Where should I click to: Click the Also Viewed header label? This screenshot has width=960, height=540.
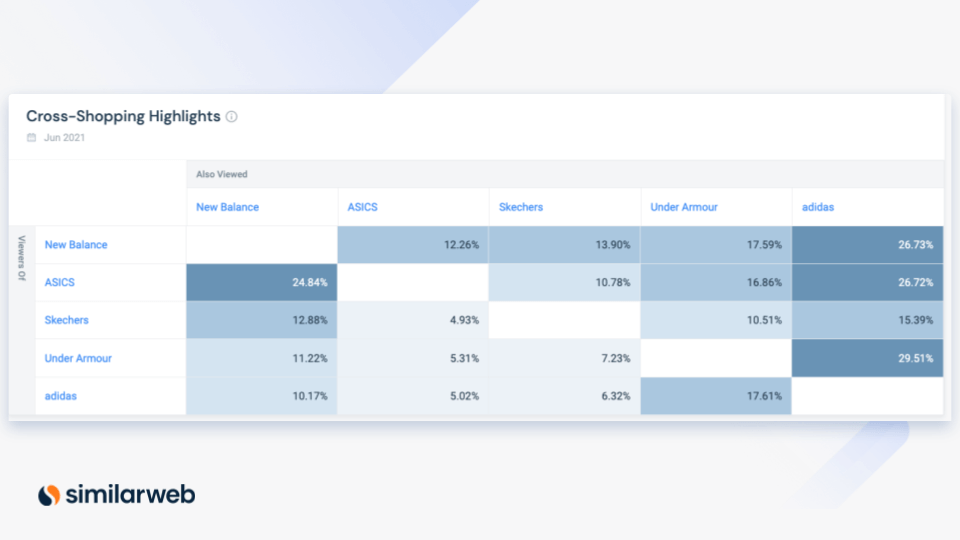click(222, 174)
